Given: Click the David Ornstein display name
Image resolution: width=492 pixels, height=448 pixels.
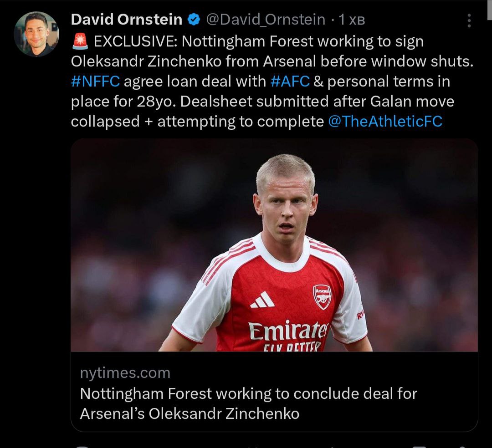Looking at the screenshot, I should click(x=127, y=20).
